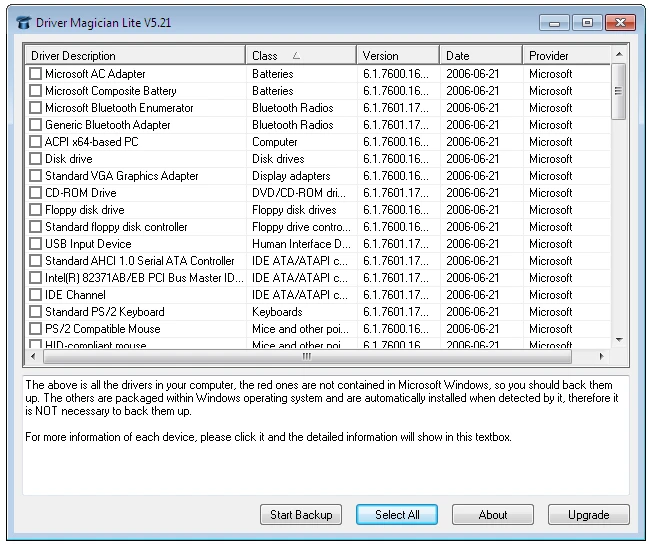Screen dimensions: 651x547
Task: Select the Standard PS/2 Keyboard checkbox
Action: [x=36, y=312]
